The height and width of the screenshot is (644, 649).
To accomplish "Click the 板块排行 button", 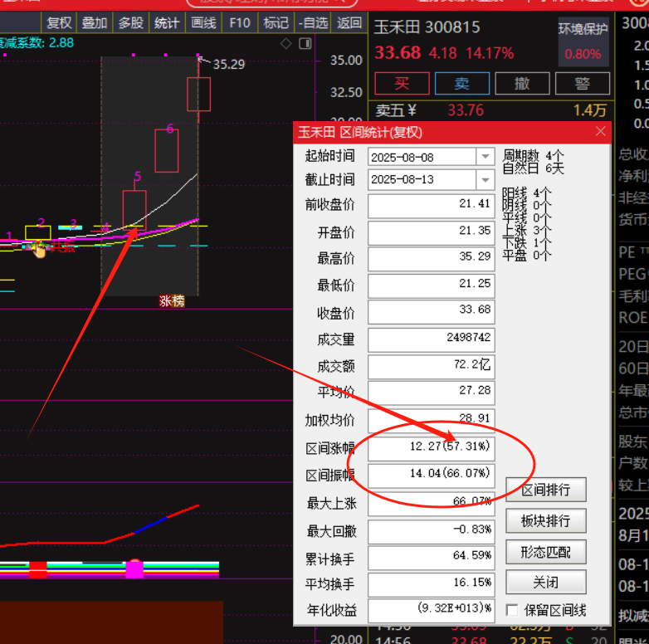I will pos(545,520).
